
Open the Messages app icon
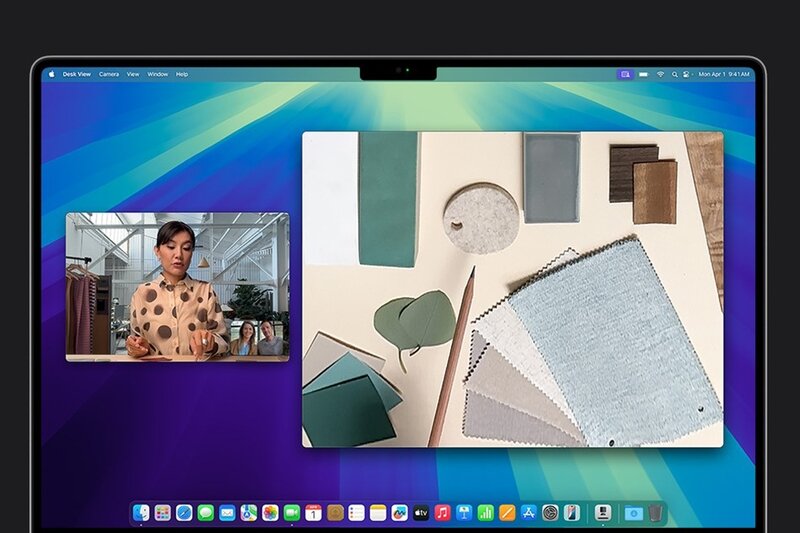[206, 513]
